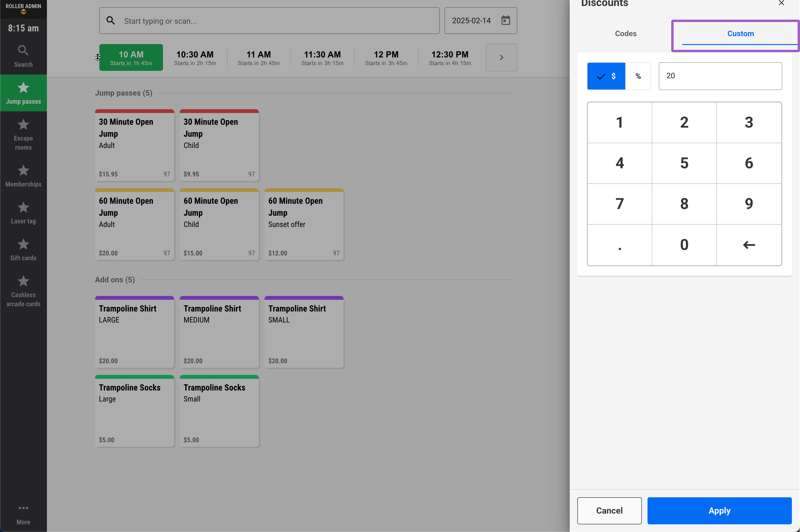This screenshot has height=532, width=800.
Task: Tap keypad number 7
Action: 620,204
